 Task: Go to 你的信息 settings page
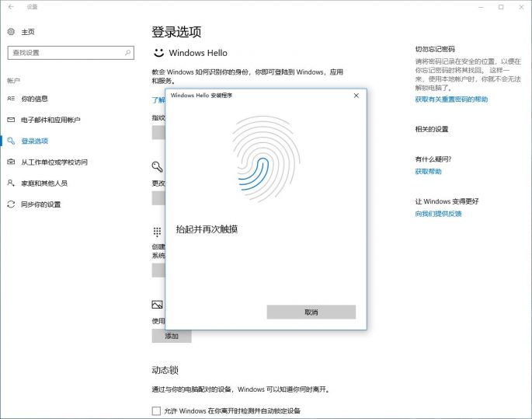tap(35, 99)
